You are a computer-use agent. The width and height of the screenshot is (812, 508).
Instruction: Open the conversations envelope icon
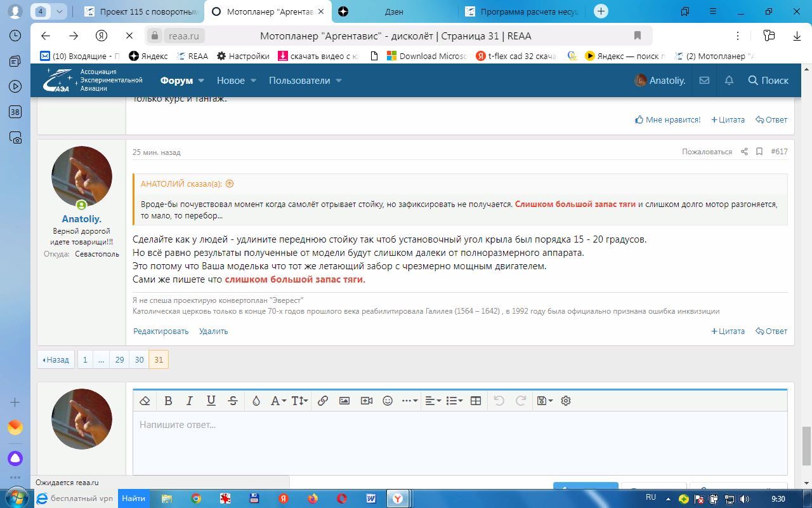704,81
